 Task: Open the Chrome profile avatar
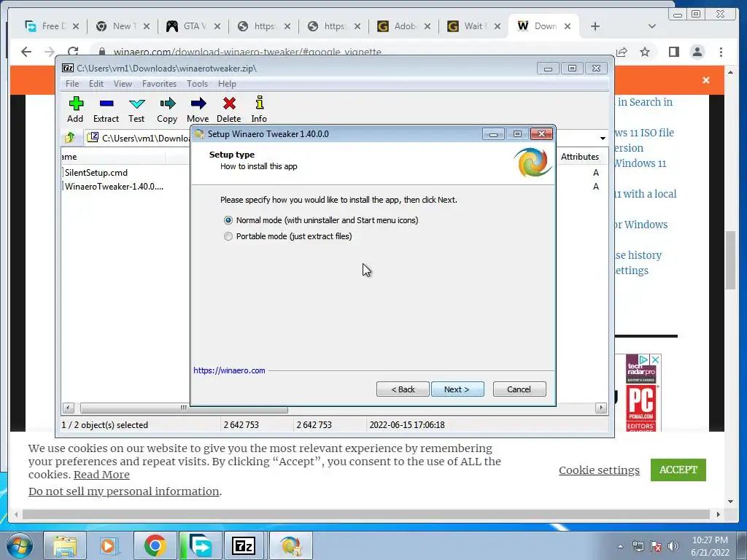[697, 52]
